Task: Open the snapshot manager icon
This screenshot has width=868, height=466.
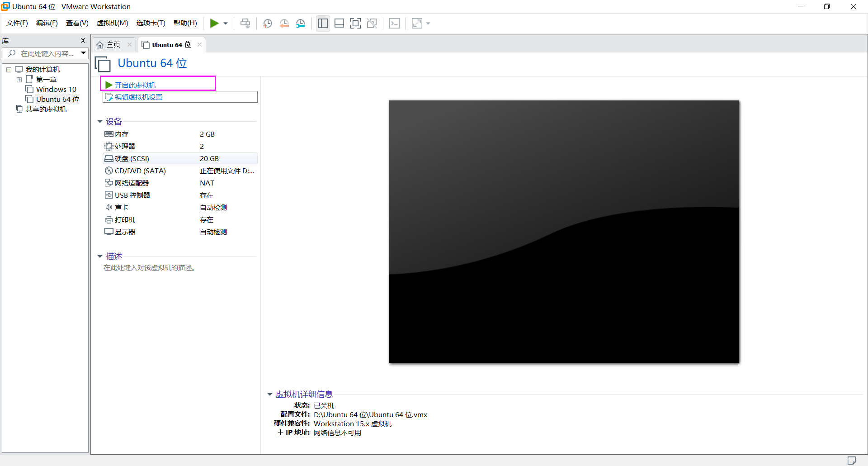Action: point(301,23)
